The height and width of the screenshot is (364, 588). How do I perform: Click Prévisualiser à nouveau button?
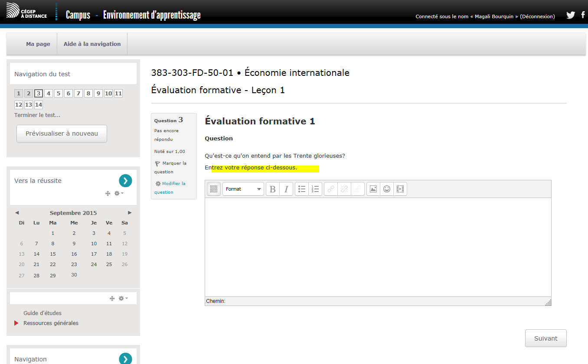(62, 133)
